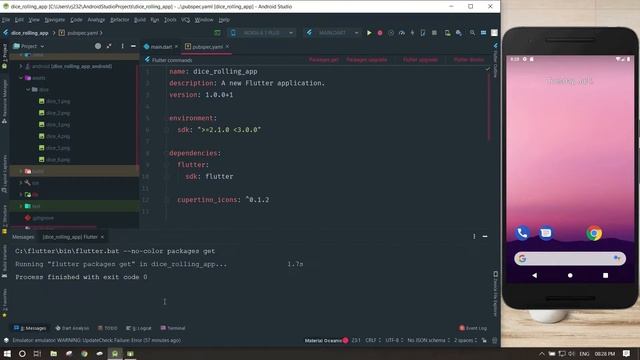Click the red Debug bug icon
Viewport: 640px width, 360px height.
click(380, 33)
